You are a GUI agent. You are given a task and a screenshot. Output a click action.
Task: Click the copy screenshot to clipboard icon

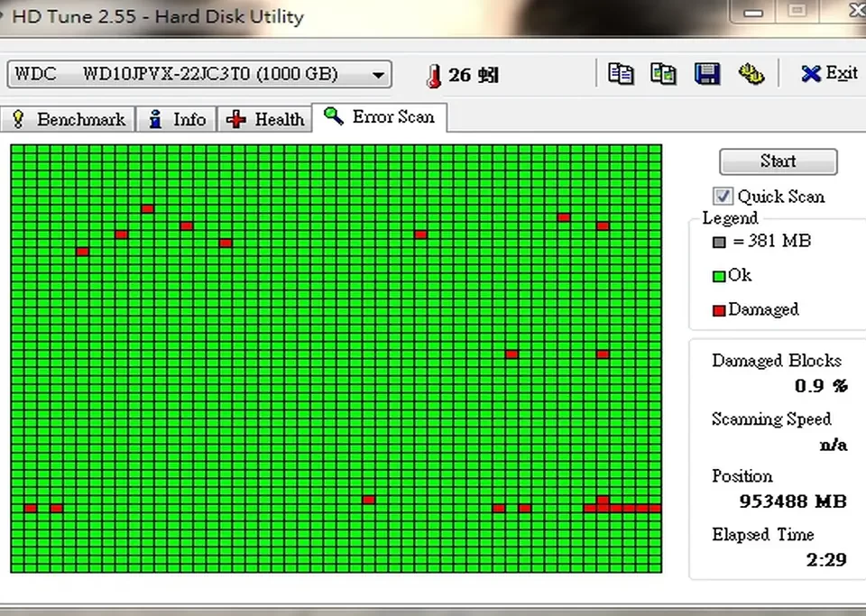(664, 74)
